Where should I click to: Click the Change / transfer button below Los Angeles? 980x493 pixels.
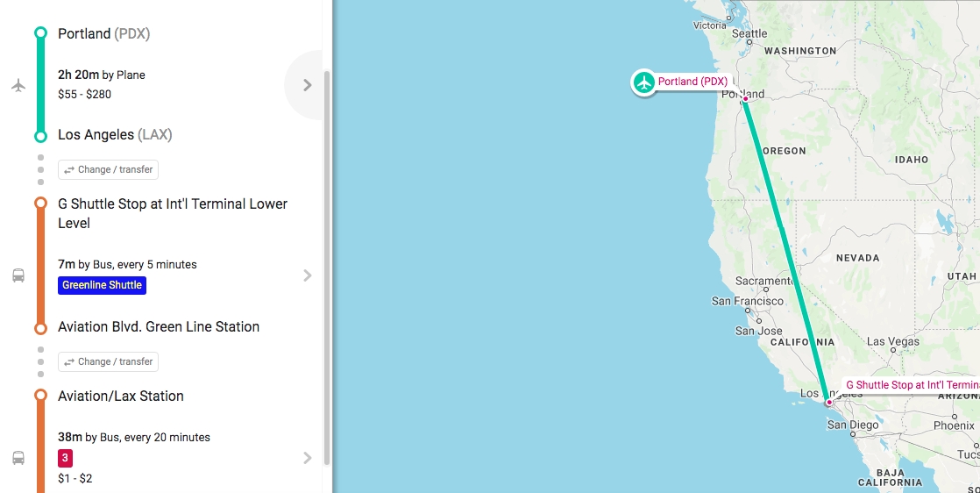pos(108,169)
